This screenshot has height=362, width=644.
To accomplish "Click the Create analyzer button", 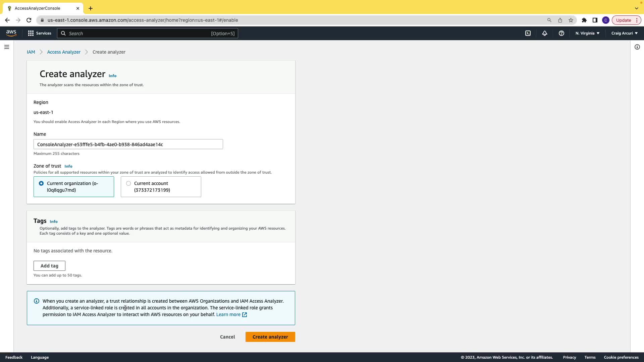I will (x=270, y=337).
